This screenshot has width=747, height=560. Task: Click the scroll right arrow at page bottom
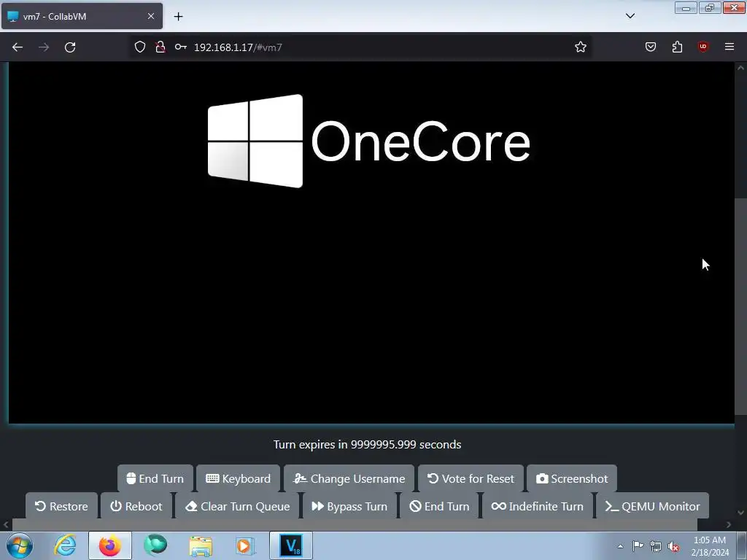729,525
